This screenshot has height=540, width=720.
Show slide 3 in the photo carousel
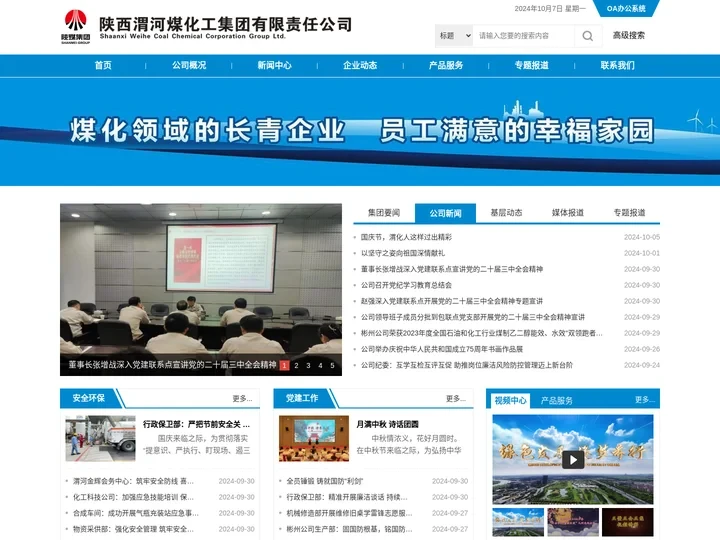[308, 366]
